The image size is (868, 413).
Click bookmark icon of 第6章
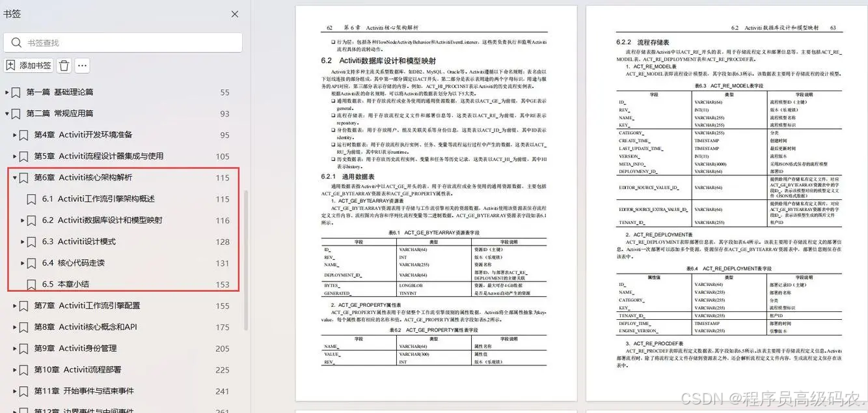(24, 177)
